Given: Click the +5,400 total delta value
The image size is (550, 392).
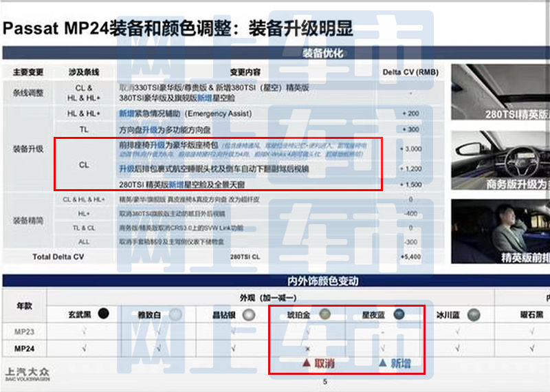Looking at the screenshot, I should tap(410, 257).
